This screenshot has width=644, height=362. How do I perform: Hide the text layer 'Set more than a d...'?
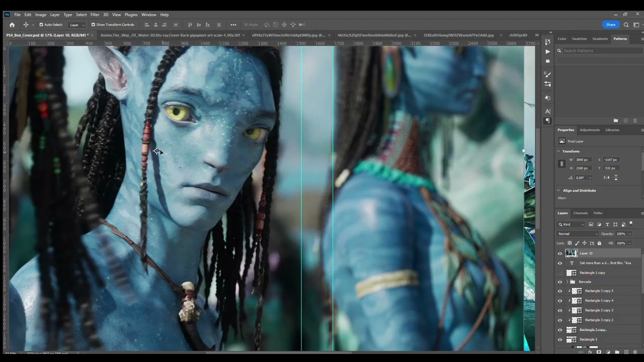560,263
